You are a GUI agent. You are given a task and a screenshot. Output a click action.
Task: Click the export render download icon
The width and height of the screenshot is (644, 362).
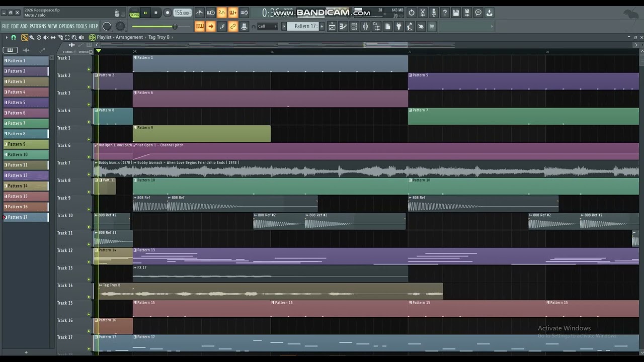[489, 13]
